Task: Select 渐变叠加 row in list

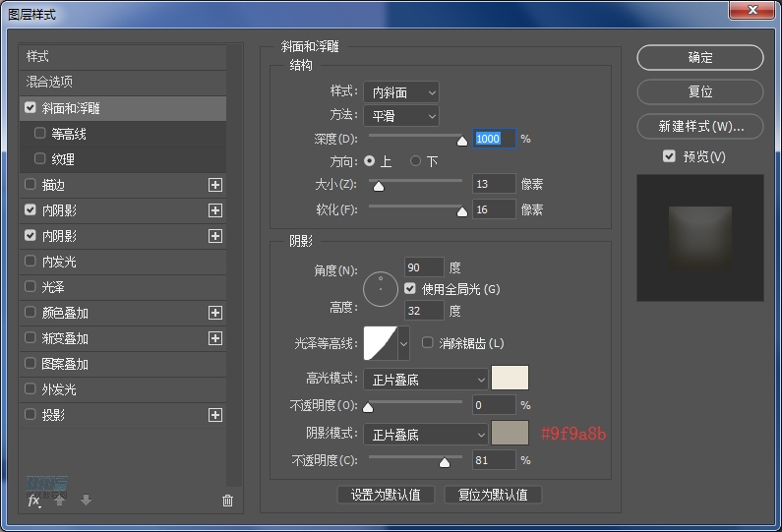Action: [x=123, y=338]
